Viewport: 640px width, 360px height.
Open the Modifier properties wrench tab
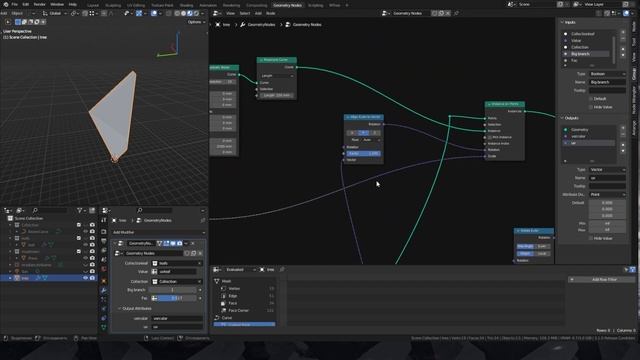(104, 291)
